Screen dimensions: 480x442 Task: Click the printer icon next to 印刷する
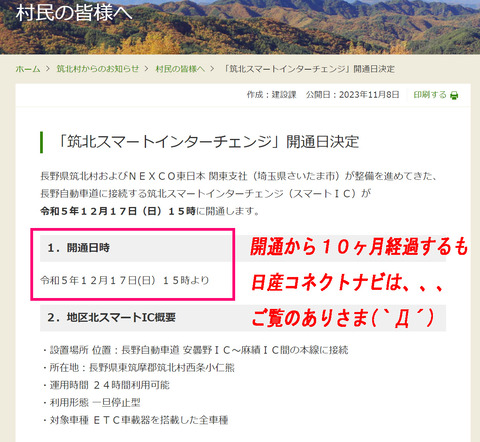(x=454, y=95)
